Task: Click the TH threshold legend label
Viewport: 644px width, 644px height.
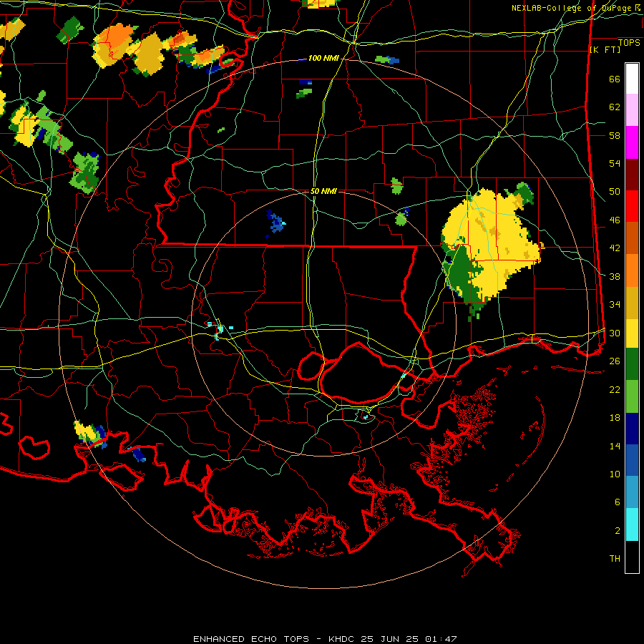Action: tap(615, 559)
